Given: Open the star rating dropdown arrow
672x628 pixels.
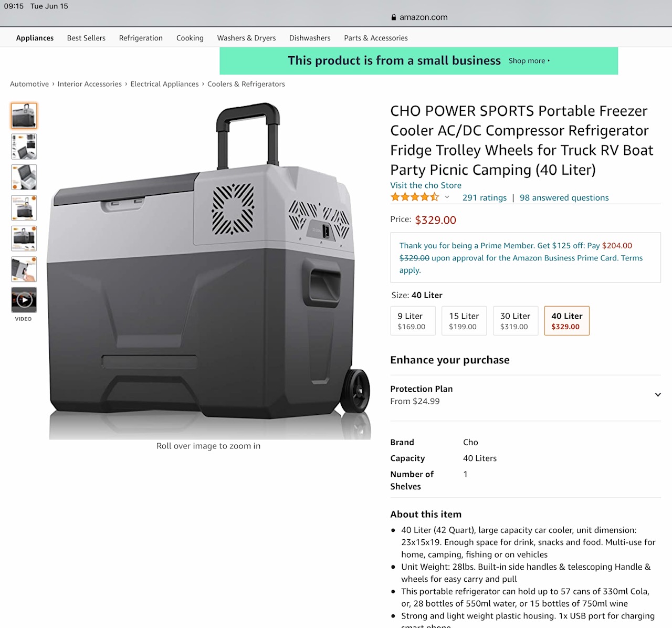Looking at the screenshot, I should (447, 197).
